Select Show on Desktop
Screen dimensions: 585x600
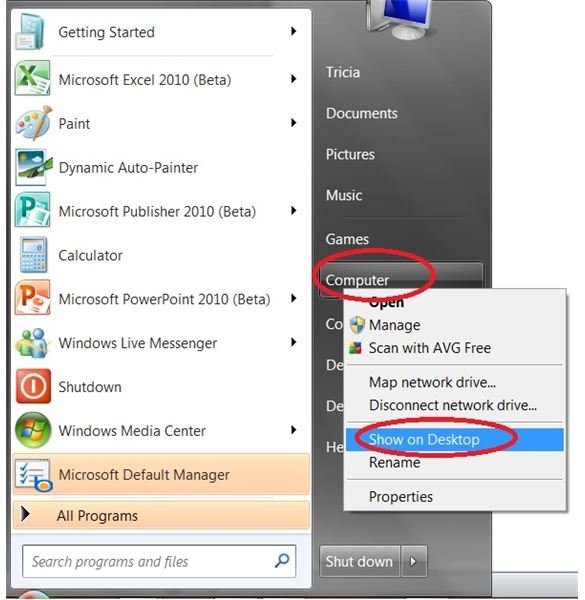[x=455, y=439]
